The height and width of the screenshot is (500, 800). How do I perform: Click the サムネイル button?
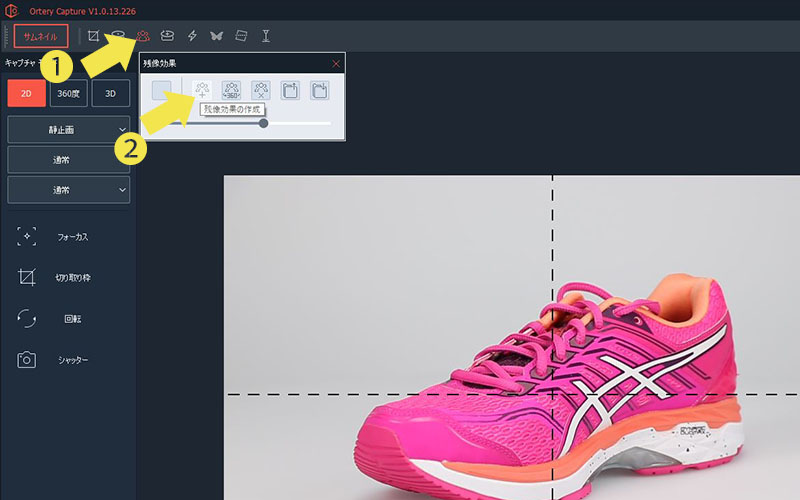click(x=41, y=36)
